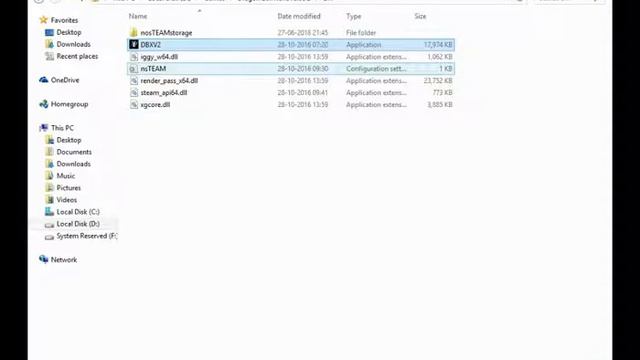Click the 23,732 KB size value
The image size is (640, 360).
coord(438,81)
